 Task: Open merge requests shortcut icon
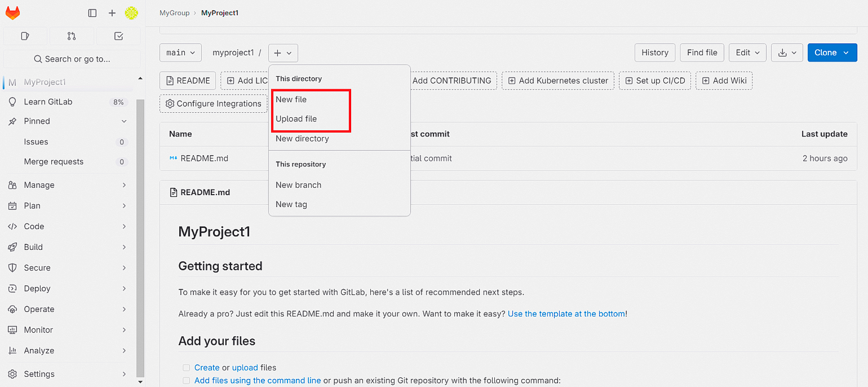tap(72, 36)
